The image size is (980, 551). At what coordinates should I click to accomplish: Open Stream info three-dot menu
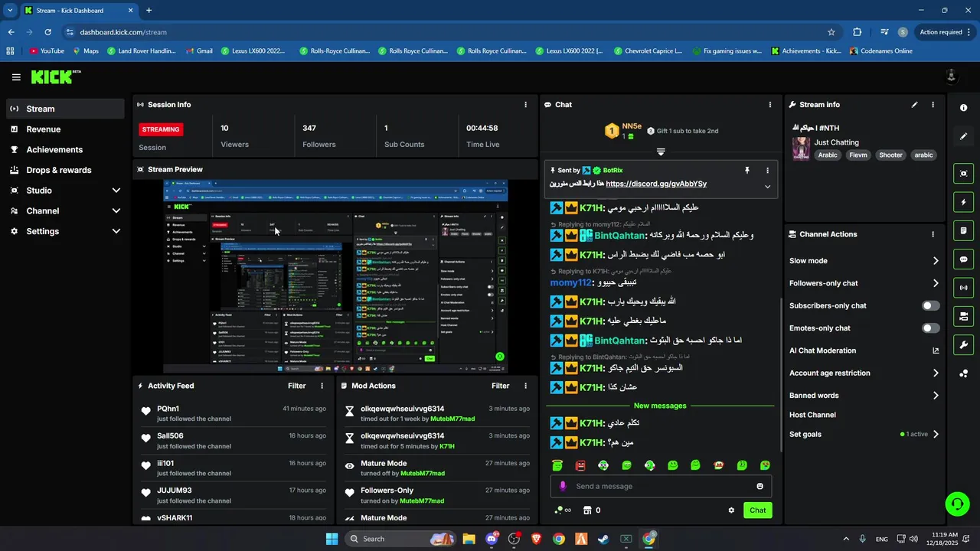933,105
